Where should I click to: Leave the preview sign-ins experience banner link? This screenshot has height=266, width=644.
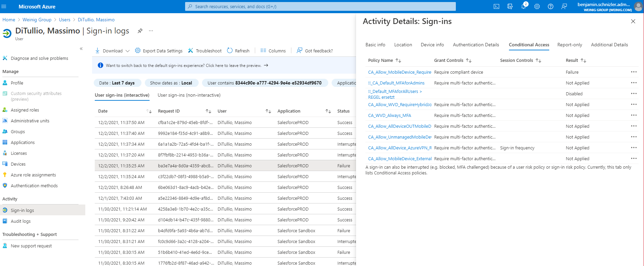click(187, 66)
